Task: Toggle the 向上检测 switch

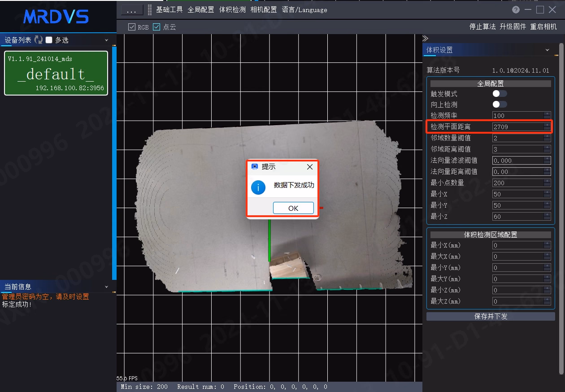Action: (x=500, y=104)
